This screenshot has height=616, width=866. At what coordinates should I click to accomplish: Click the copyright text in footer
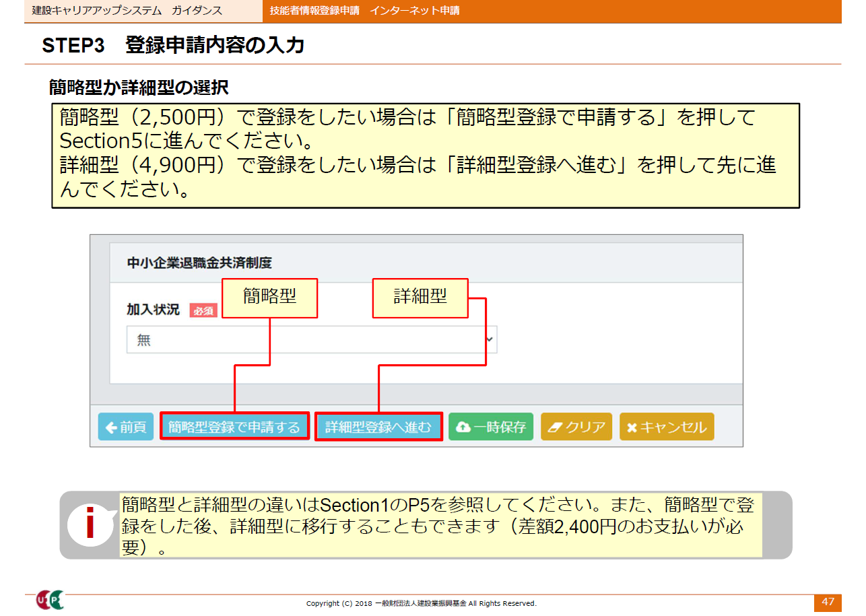(422, 603)
